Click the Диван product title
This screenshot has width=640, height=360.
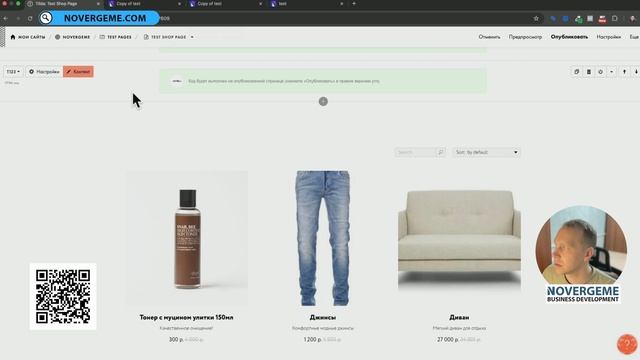[459, 317]
